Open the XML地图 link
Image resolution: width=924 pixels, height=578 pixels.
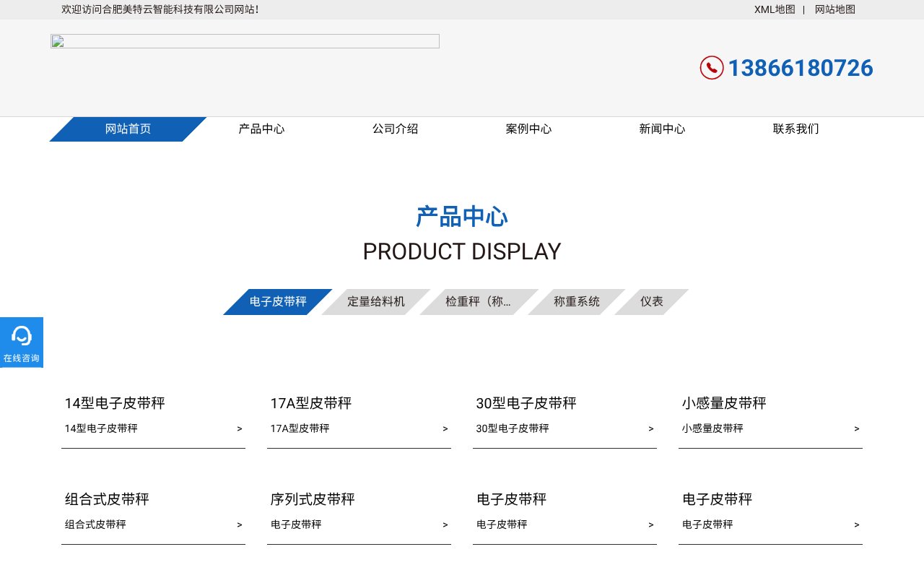click(775, 9)
